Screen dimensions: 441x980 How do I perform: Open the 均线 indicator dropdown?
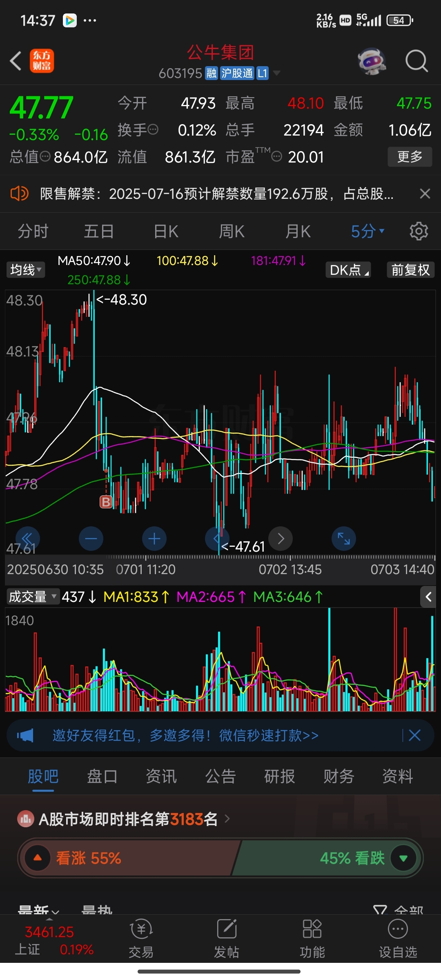25,270
